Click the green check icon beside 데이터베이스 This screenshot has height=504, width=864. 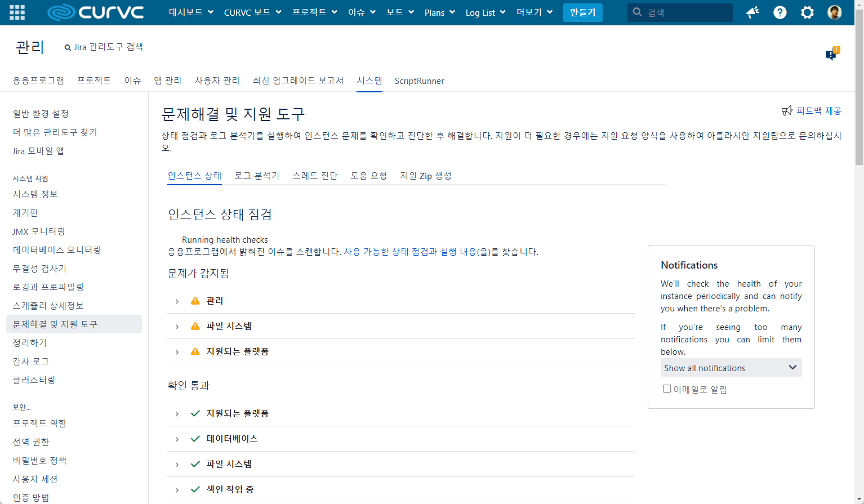click(x=195, y=438)
